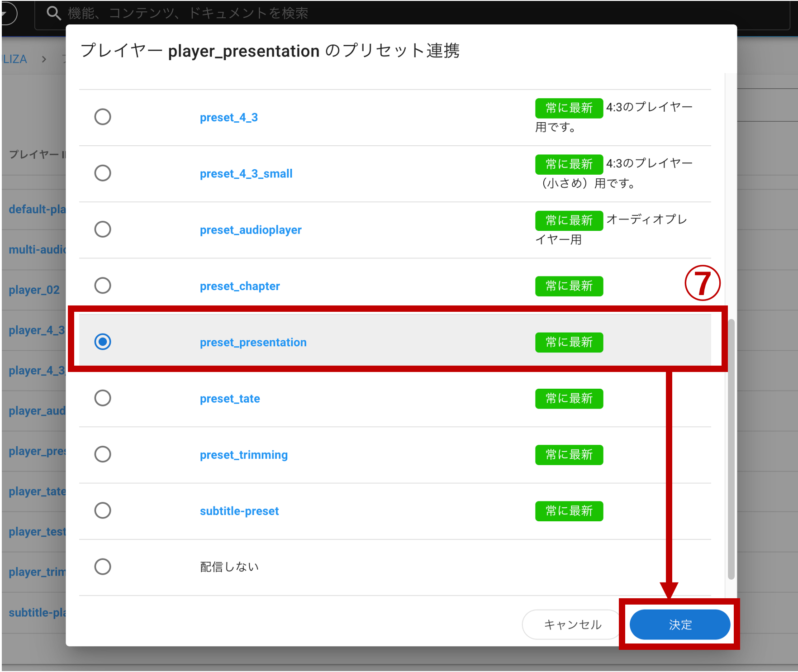The image size is (798, 672).
Task: Open multi-audio player in background list
Action: [x=38, y=250]
